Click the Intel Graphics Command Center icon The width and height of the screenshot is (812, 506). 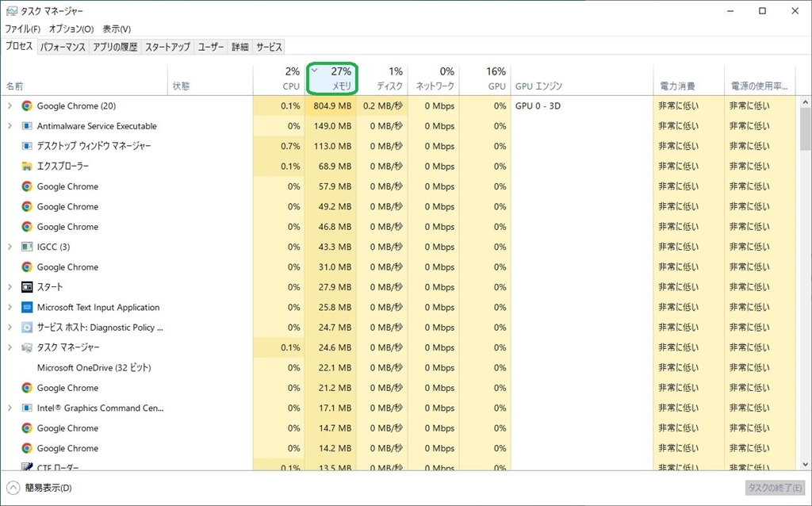coord(27,408)
